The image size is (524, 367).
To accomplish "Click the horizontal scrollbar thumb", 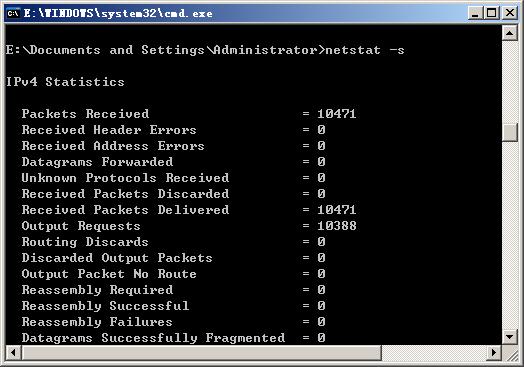I will coord(202,352).
